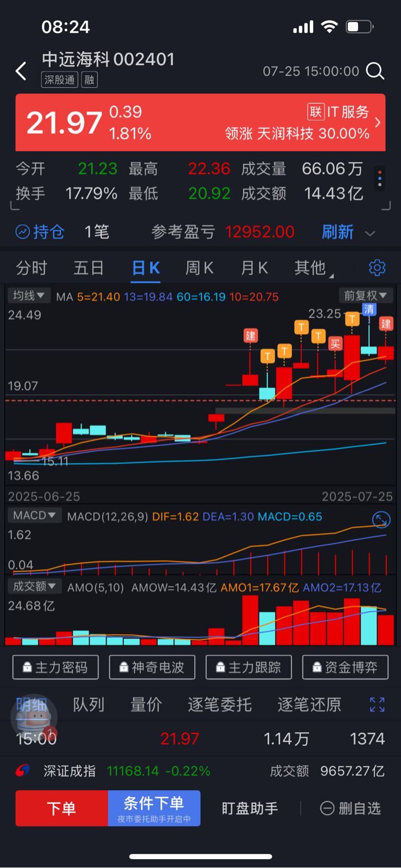Screen dimensions: 401x868
Task: Open search with the magnifier icon
Action: (x=375, y=70)
